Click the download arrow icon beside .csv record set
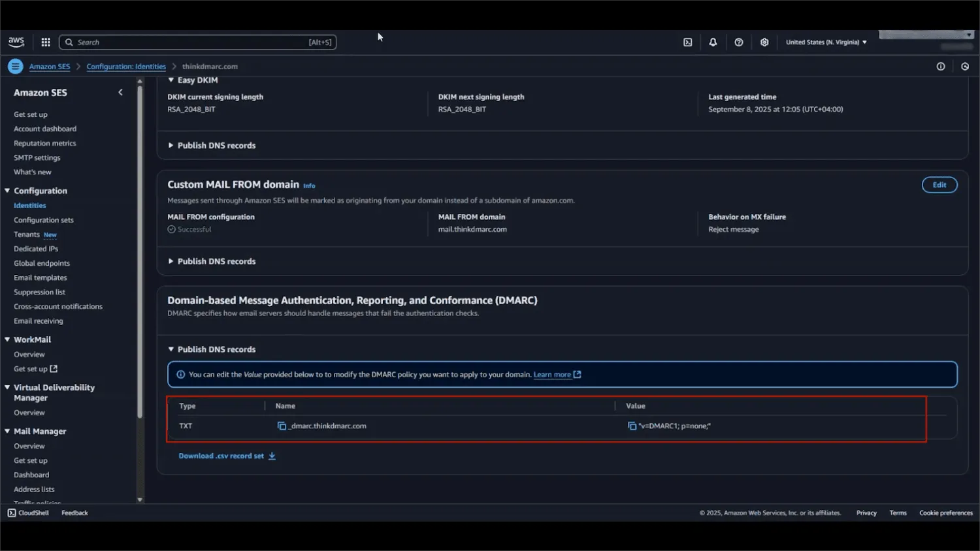980x551 pixels. (x=272, y=456)
